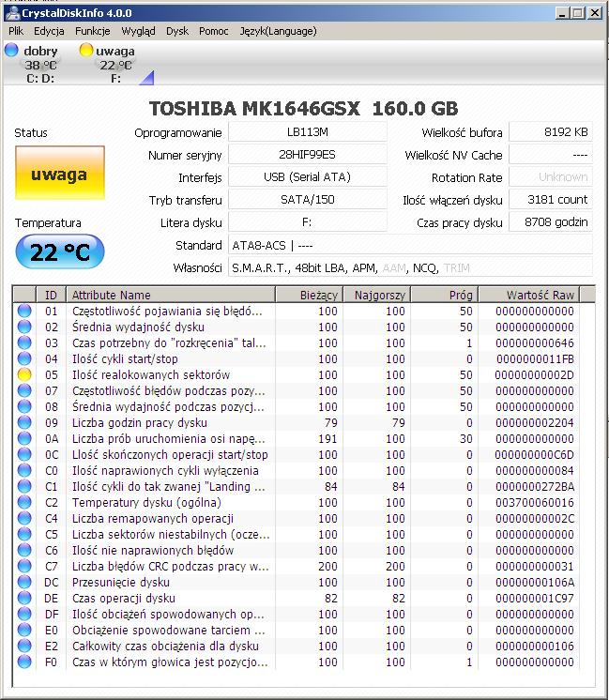Viewport: 609px width, 700px height.
Task: Click the status icon of attribute C2
Action: [x=24, y=502]
